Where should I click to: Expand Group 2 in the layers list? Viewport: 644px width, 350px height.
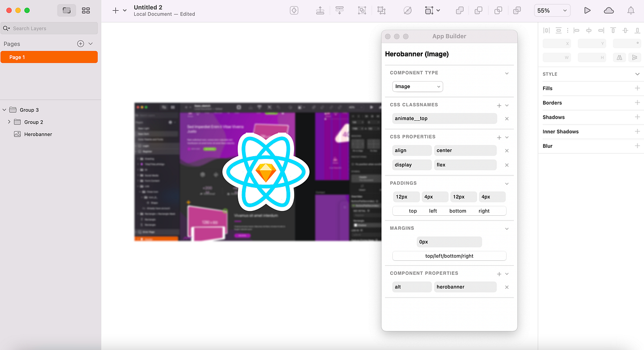(10, 122)
